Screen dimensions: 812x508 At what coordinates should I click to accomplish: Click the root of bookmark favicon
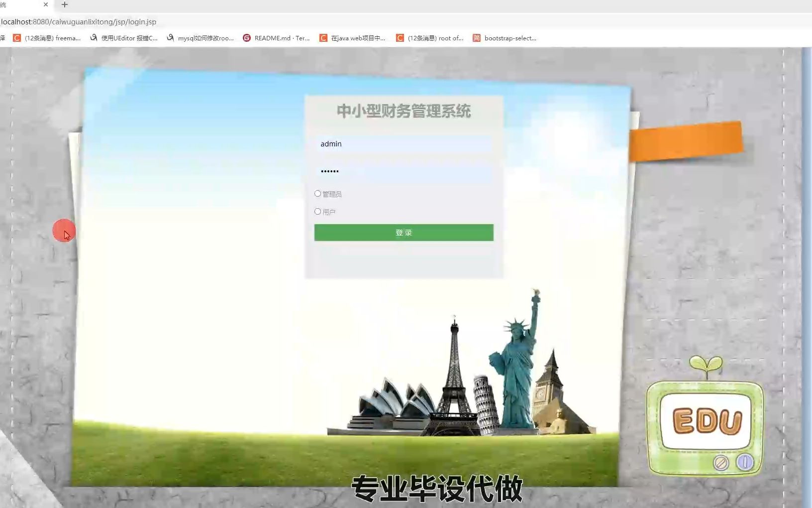click(x=400, y=38)
